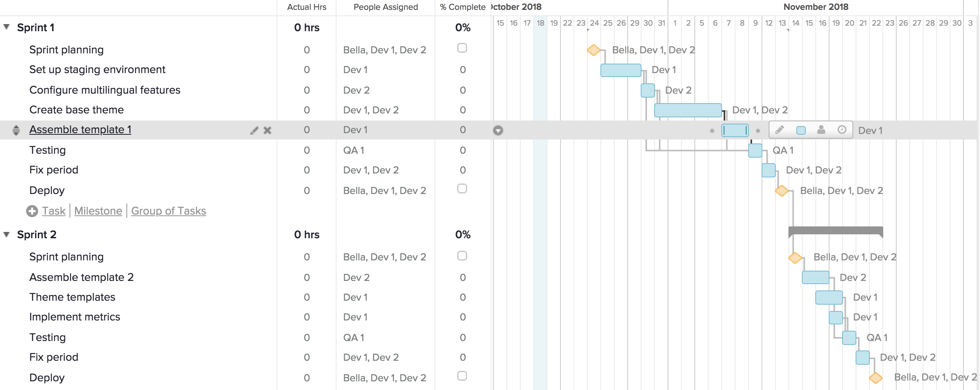Click the drag reorder handle for Assemble template 1

[16, 130]
